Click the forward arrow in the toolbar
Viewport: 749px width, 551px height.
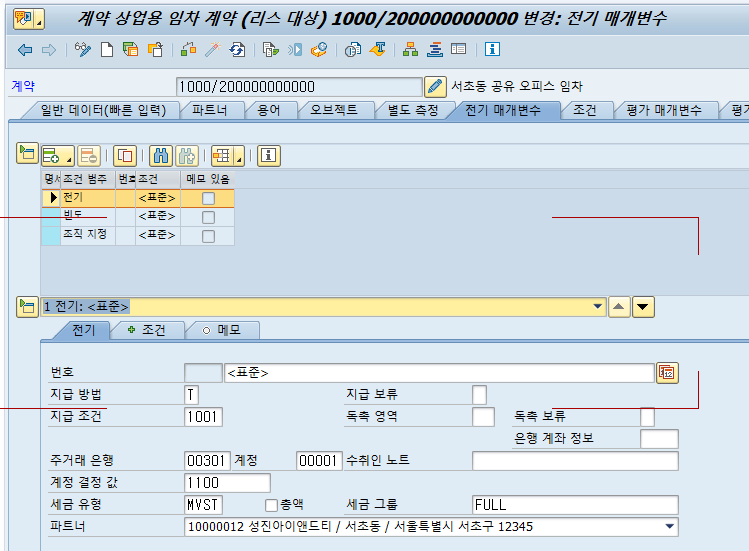click(x=49, y=50)
